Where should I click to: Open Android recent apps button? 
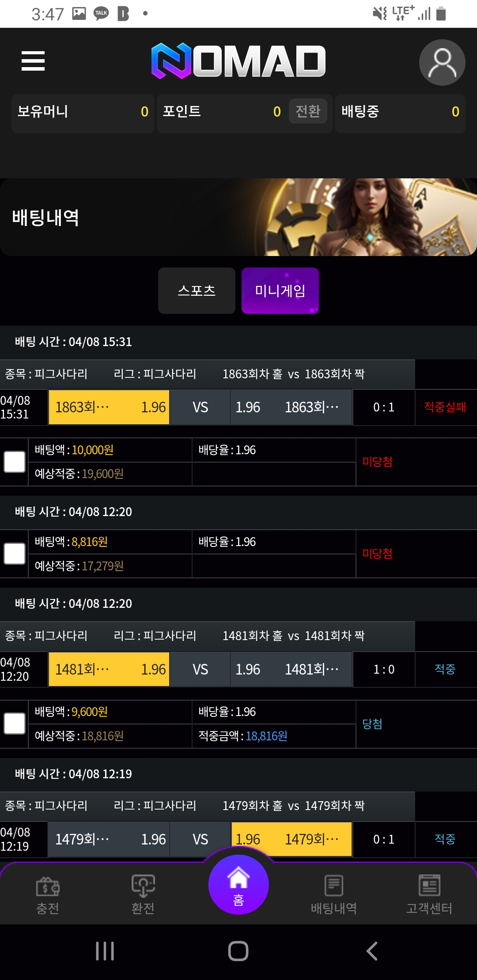(x=105, y=951)
